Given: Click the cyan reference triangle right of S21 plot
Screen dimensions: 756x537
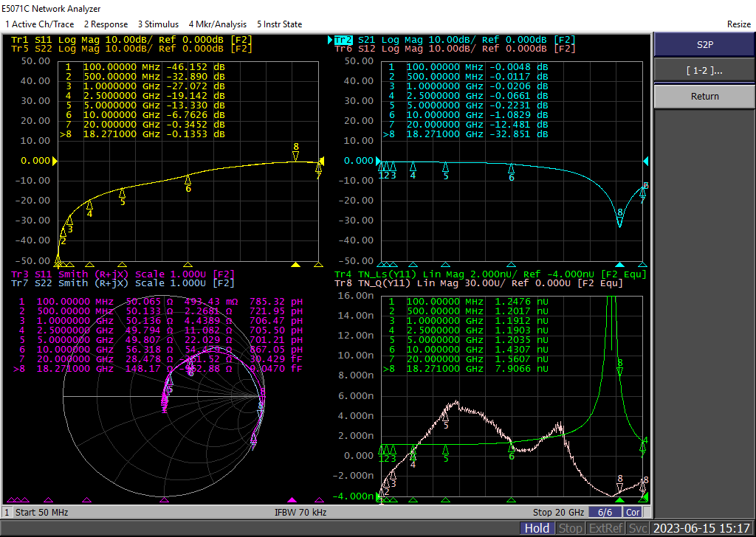Looking at the screenshot, I should (x=646, y=161).
